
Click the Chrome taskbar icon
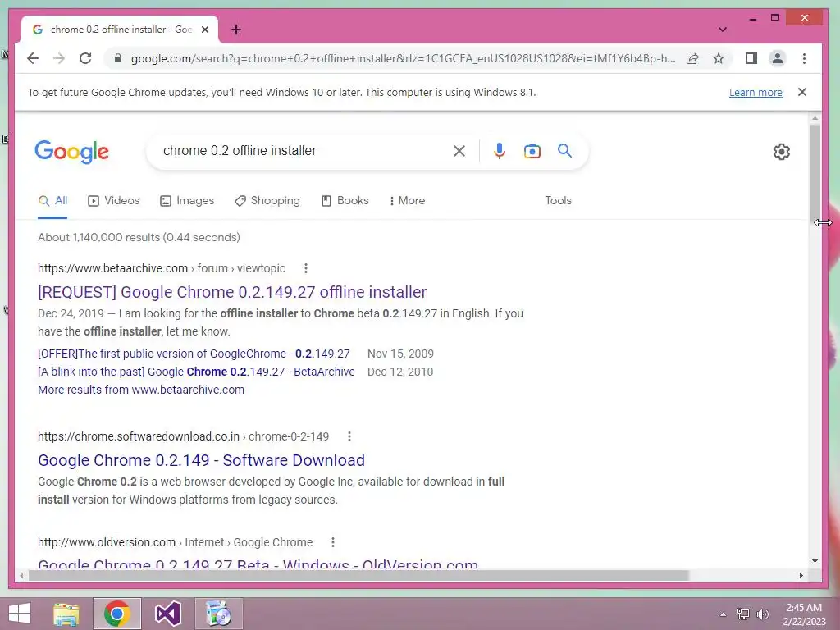(116, 614)
